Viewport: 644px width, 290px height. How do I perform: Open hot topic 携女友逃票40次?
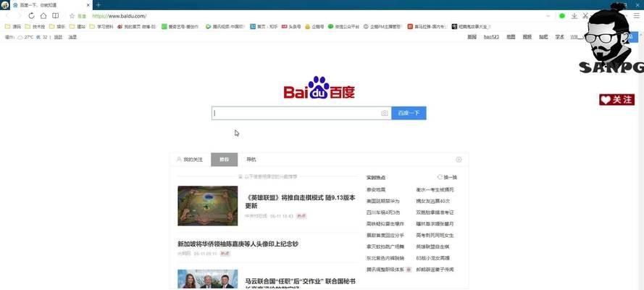coord(433,201)
